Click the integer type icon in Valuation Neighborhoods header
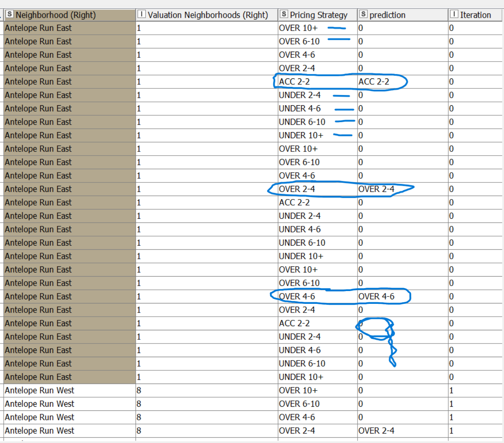 pyautogui.click(x=141, y=14)
